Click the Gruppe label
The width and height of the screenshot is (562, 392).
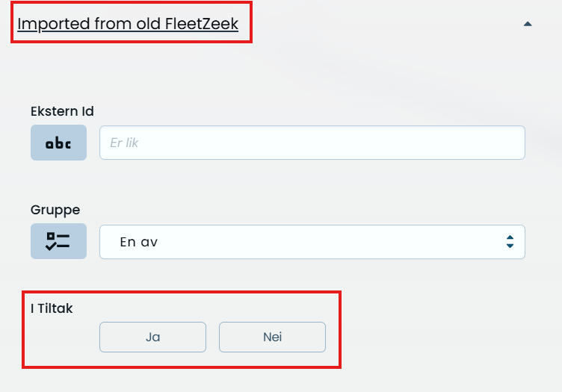click(55, 210)
